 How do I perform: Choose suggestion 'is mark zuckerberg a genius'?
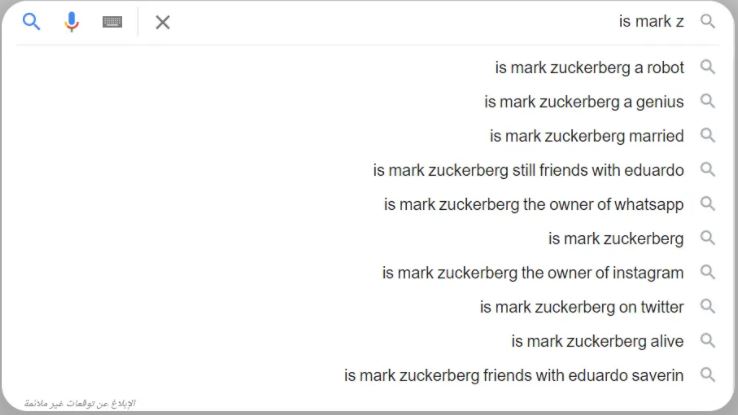pyautogui.click(x=584, y=102)
